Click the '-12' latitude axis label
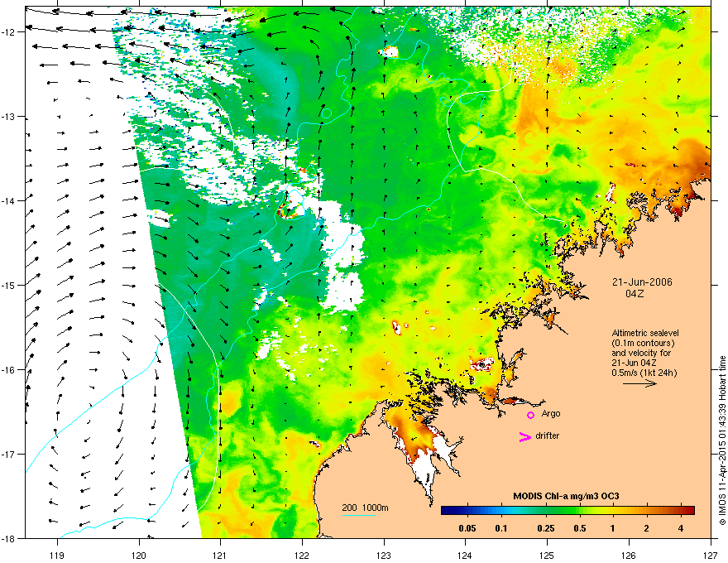The image size is (728, 563). coord(9,32)
